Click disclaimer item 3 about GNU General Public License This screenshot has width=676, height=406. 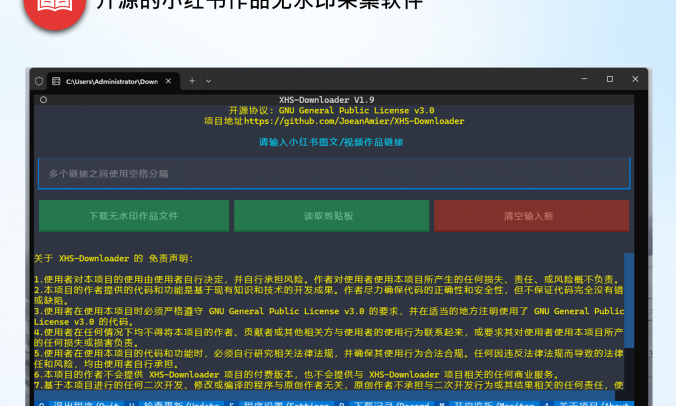pos(329,316)
